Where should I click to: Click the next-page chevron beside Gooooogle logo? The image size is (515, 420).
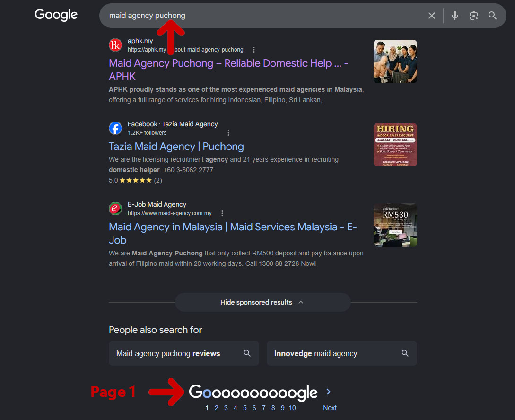pos(329,392)
